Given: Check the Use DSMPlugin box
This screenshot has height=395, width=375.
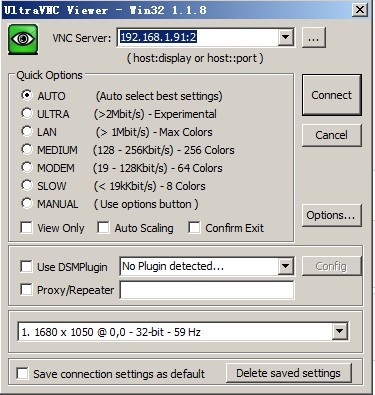Looking at the screenshot, I should 26,267.
